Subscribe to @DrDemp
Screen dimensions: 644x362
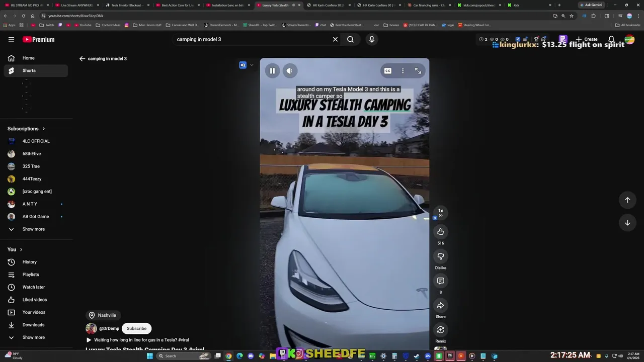click(x=136, y=328)
